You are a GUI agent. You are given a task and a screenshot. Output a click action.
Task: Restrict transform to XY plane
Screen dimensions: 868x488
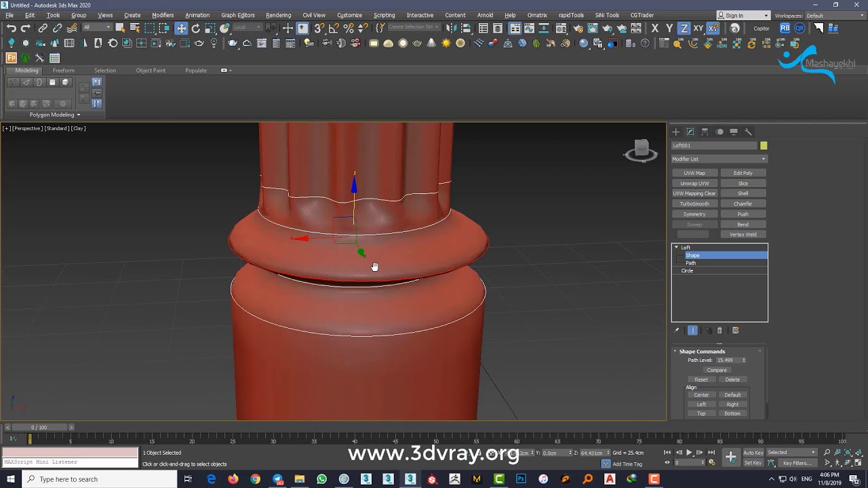click(698, 28)
